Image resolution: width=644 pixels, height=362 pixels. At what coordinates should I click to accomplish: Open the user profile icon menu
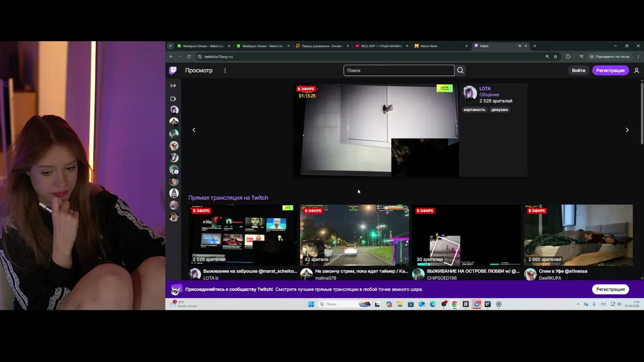[x=636, y=70]
